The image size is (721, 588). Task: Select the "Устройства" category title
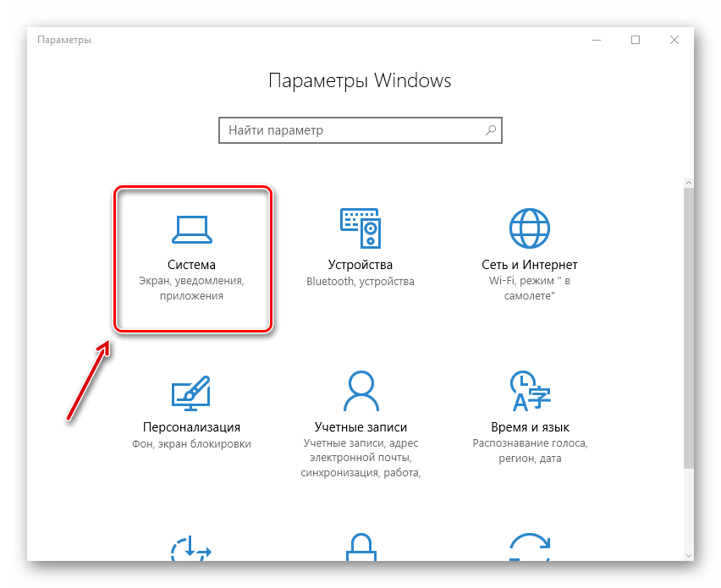tap(360, 265)
